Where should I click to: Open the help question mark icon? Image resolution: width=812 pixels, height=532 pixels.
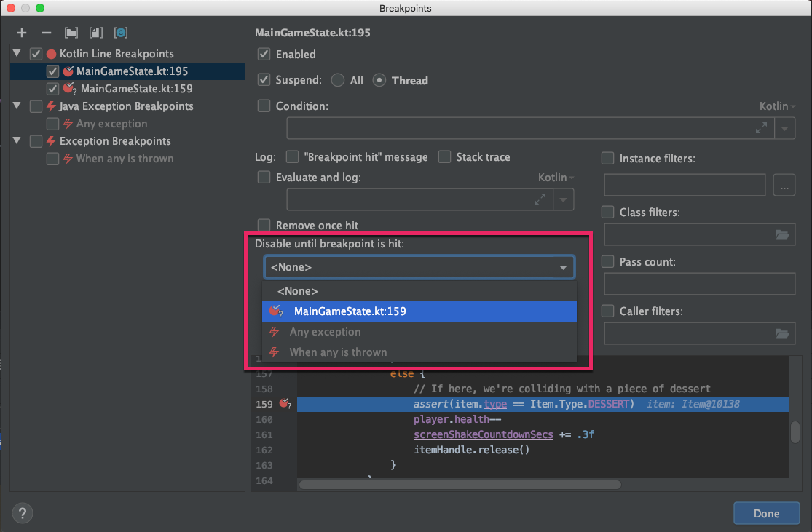tap(22, 513)
